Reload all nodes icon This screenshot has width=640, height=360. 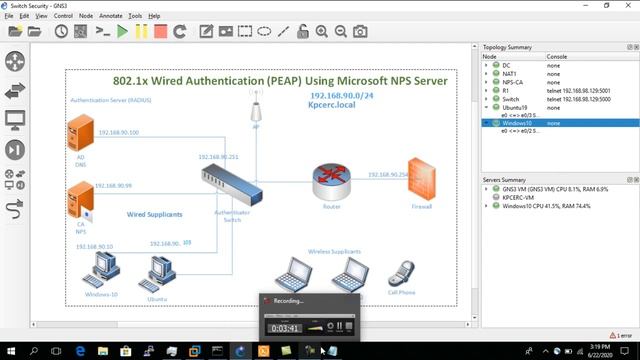180,31
